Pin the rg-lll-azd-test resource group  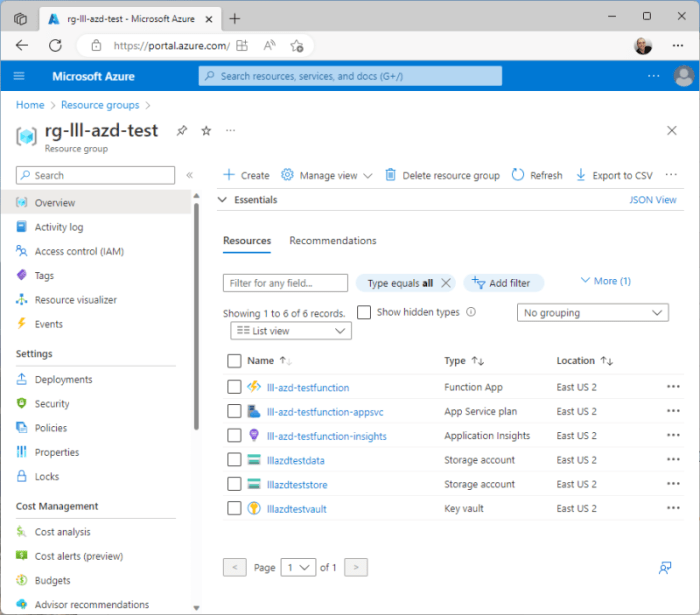182,131
